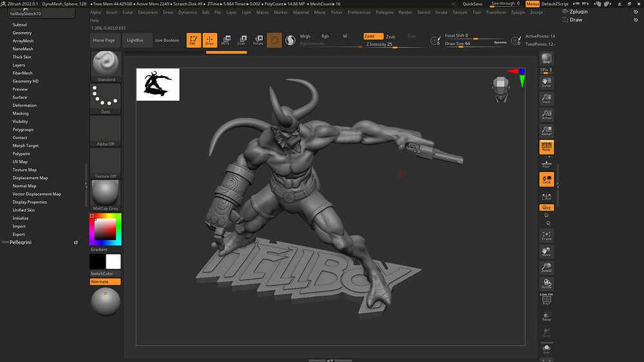Viewport: 644px width, 362px height.
Task: Open the Zplugin menu
Action: pyautogui.click(x=518, y=12)
